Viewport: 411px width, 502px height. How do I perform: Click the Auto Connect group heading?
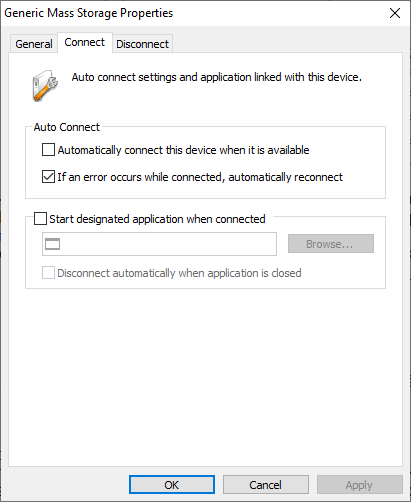click(x=67, y=127)
